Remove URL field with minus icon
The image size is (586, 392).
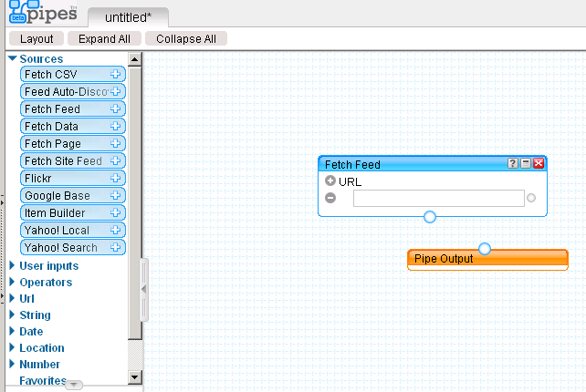(x=330, y=198)
